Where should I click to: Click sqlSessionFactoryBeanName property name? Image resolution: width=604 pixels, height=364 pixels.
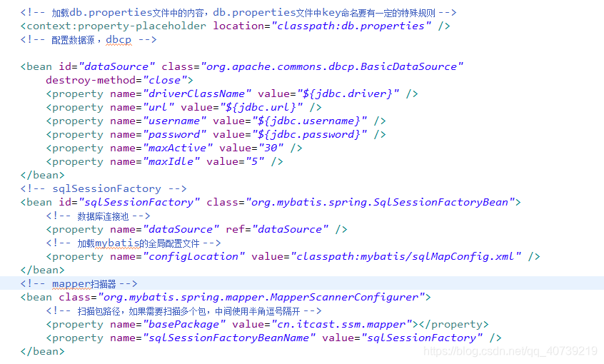pos(228,338)
